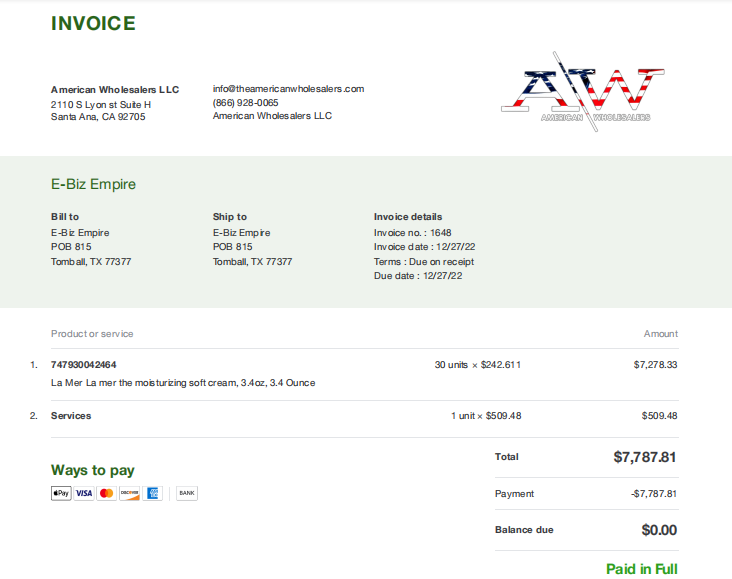The image size is (732, 579).
Task: Pick the Discover card icon
Action: click(129, 493)
